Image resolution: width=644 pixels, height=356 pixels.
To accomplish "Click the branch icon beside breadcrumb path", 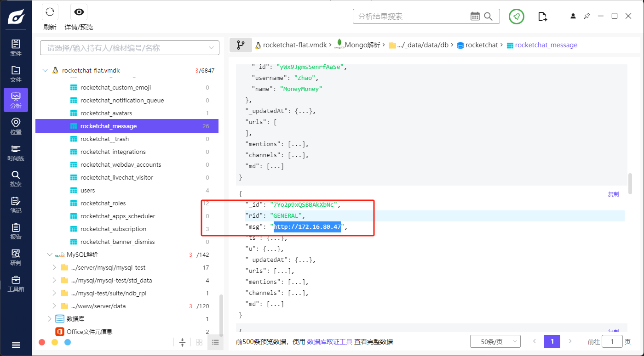I will (241, 45).
